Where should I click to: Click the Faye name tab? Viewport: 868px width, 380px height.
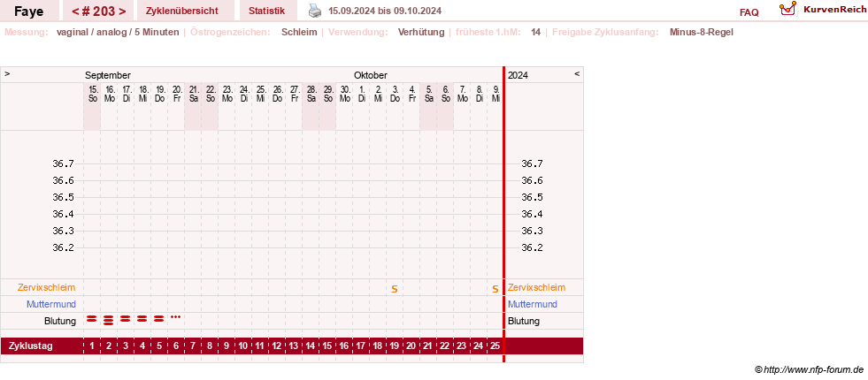[x=29, y=11]
